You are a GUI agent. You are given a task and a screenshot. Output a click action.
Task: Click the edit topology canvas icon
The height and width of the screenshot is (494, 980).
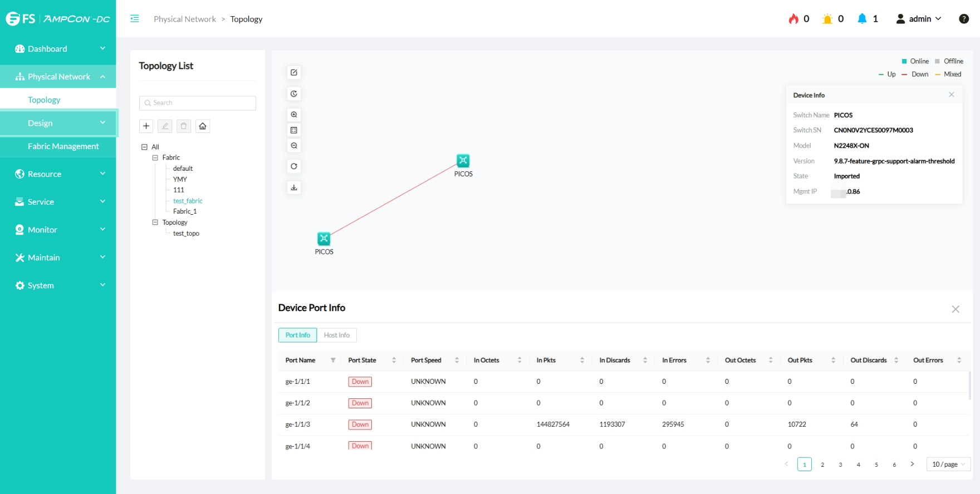click(x=294, y=72)
